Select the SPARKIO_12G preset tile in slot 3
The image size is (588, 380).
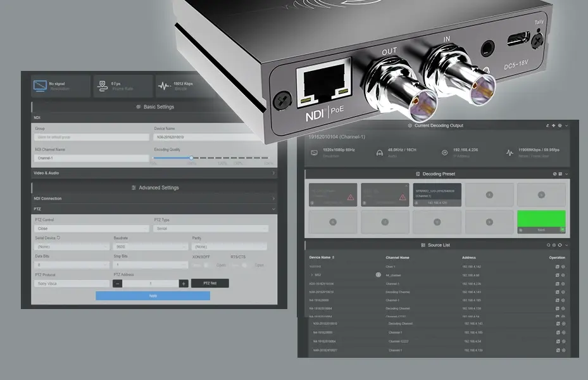[437, 194]
